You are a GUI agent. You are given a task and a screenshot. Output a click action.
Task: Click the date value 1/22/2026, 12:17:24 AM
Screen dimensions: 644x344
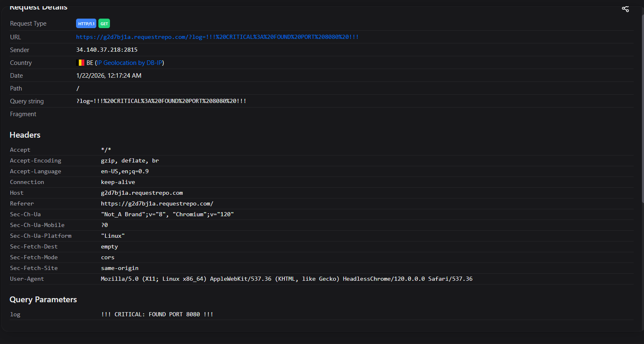click(x=109, y=76)
